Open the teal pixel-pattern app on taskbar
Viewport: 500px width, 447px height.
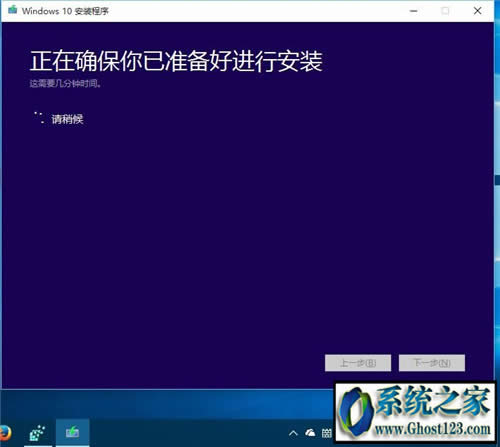tap(37, 433)
